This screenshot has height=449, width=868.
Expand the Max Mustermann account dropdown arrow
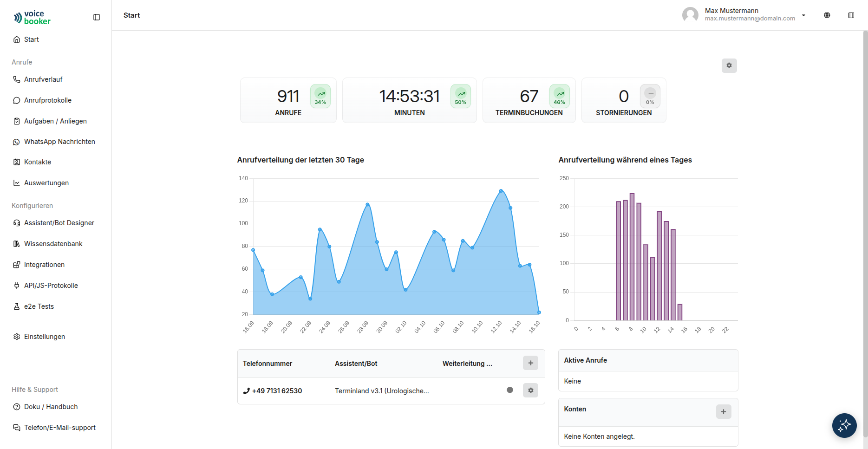coord(803,15)
